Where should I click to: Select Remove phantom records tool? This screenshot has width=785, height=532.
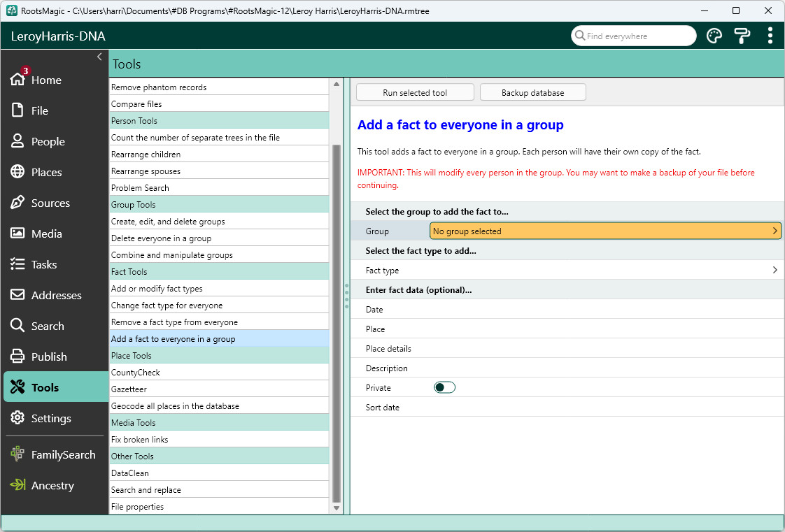pyautogui.click(x=219, y=87)
